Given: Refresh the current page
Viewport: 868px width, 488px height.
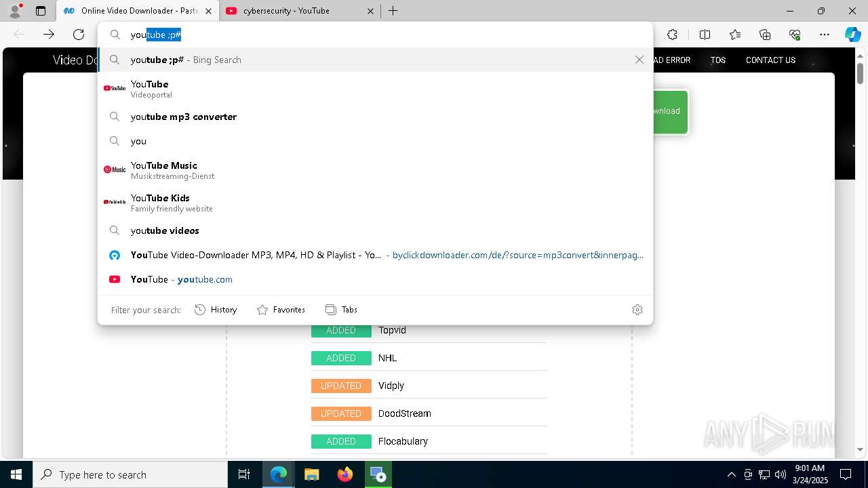Looking at the screenshot, I should pos(79,35).
